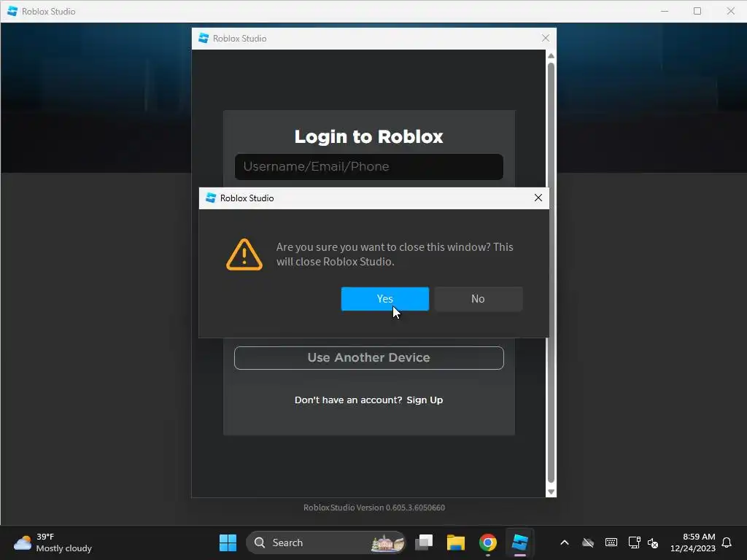The width and height of the screenshot is (747, 560).
Task: Close the confirmation dialog with its X
Action: pyautogui.click(x=538, y=198)
